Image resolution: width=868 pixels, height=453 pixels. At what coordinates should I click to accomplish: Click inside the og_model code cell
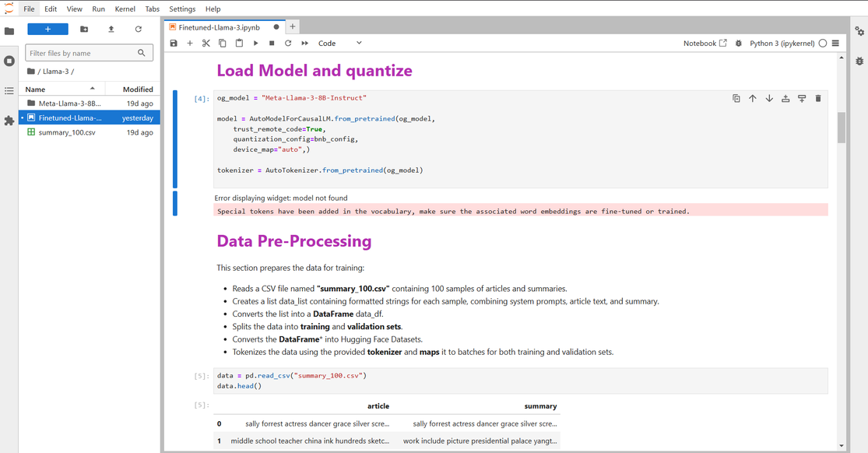520,139
